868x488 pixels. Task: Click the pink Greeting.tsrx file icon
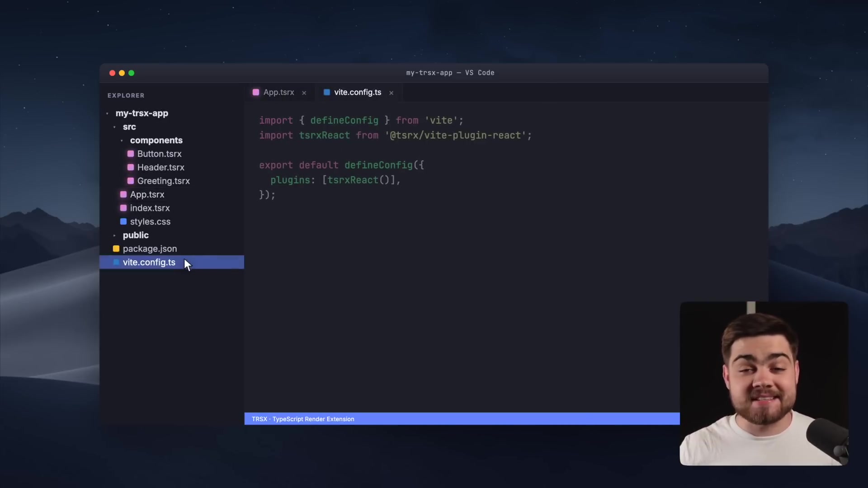(x=131, y=181)
